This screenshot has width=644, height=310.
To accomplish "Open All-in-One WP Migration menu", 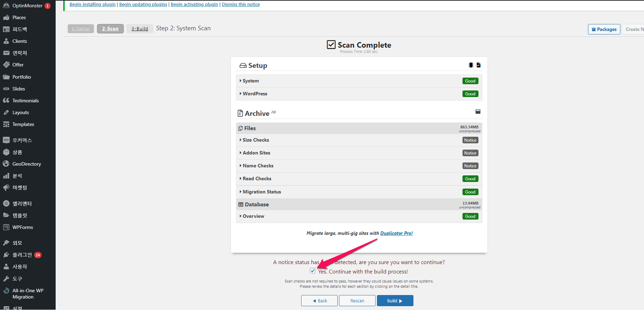I will (x=27, y=294).
